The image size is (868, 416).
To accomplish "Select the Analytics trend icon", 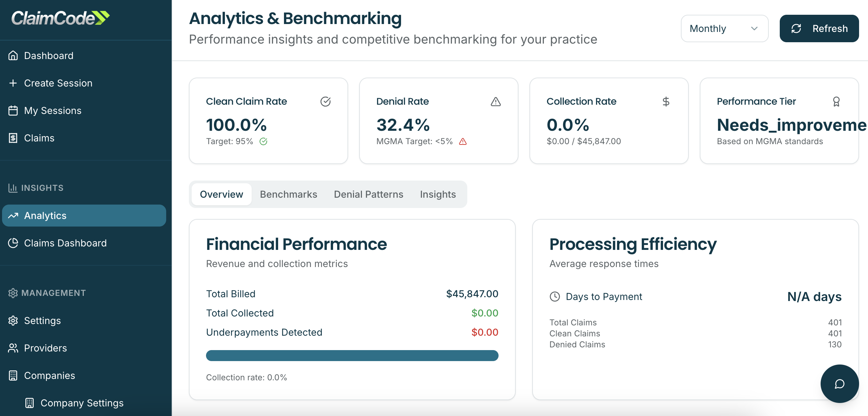I will (14, 216).
